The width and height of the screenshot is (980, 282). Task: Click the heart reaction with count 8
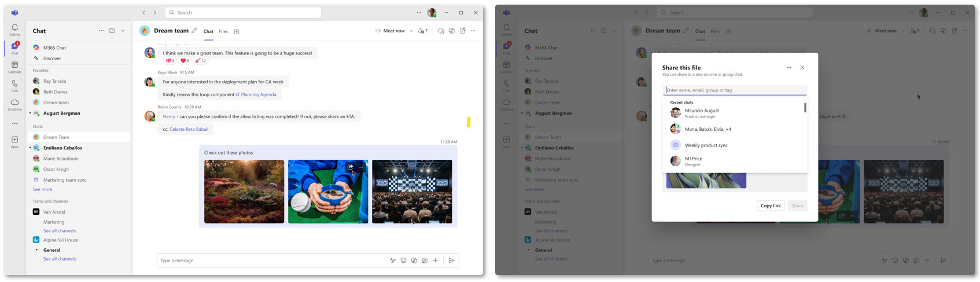(x=185, y=60)
